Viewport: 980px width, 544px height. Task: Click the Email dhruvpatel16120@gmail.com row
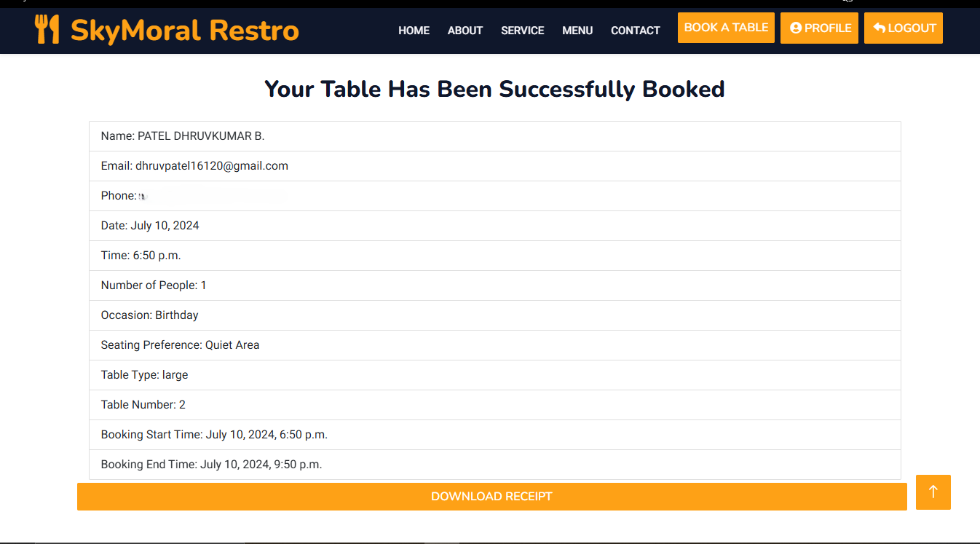click(495, 166)
